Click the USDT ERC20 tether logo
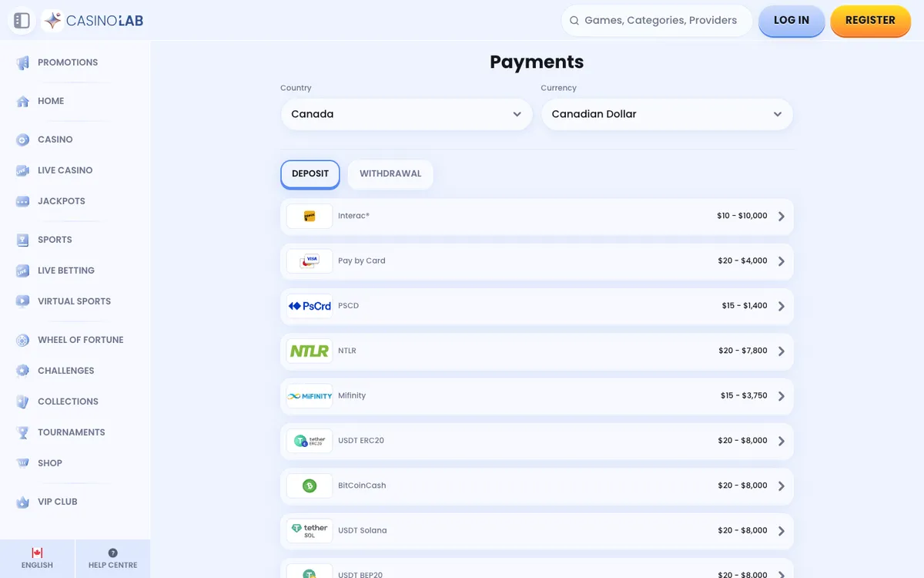 tap(310, 441)
